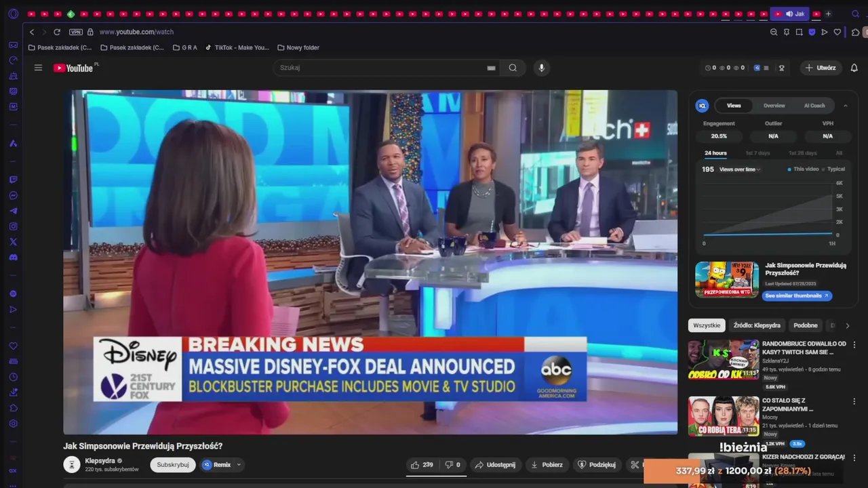Viewport: 868px width, 488px height.
Task: Click the blue IQ icon in YouTube header
Action: point(757,68)
